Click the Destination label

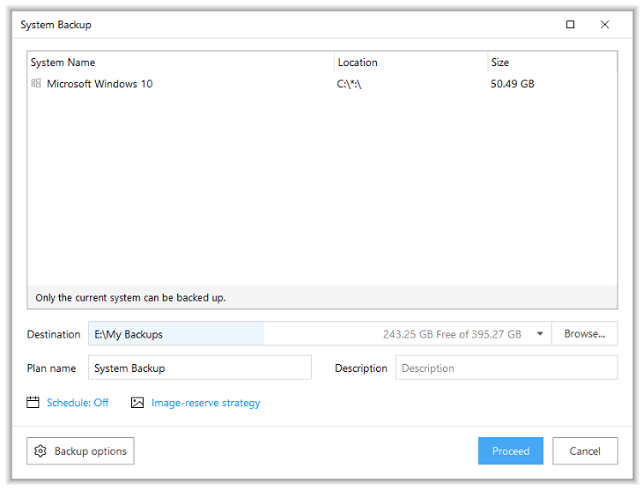(53, 334)
